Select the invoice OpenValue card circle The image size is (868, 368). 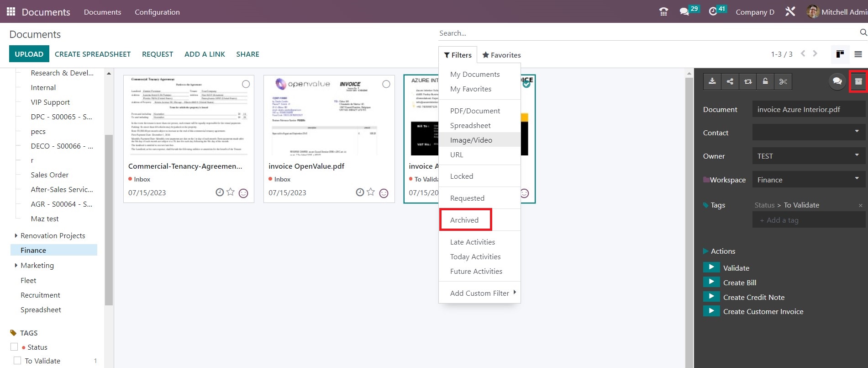(x=386, y=84)
